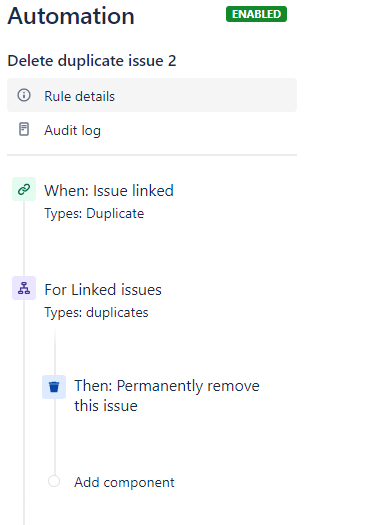Image resolution: width=390 pixels, height=525 pixels.
Task: Click the blue trash can action icon
Action: click(54, 387)
